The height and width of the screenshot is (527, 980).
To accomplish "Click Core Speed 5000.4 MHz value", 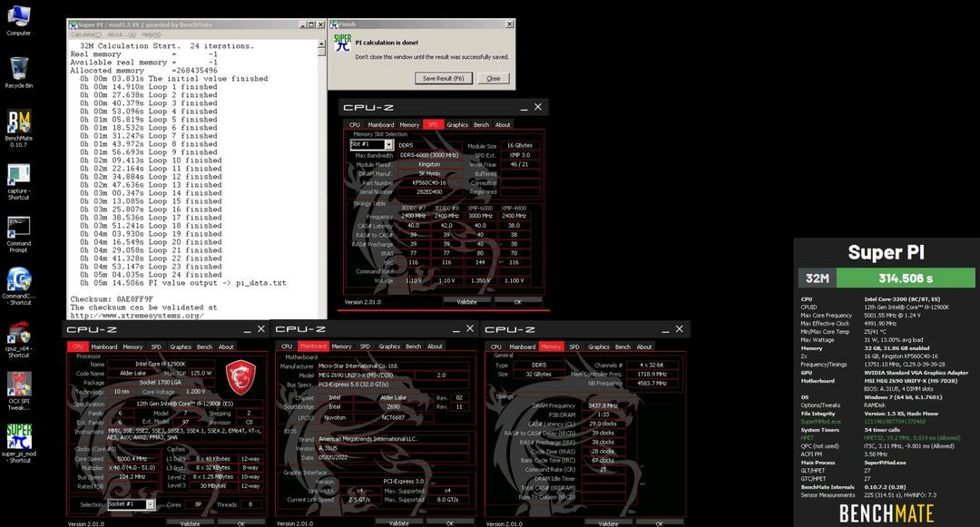I will pyautogui.click(x=132, y=458).
